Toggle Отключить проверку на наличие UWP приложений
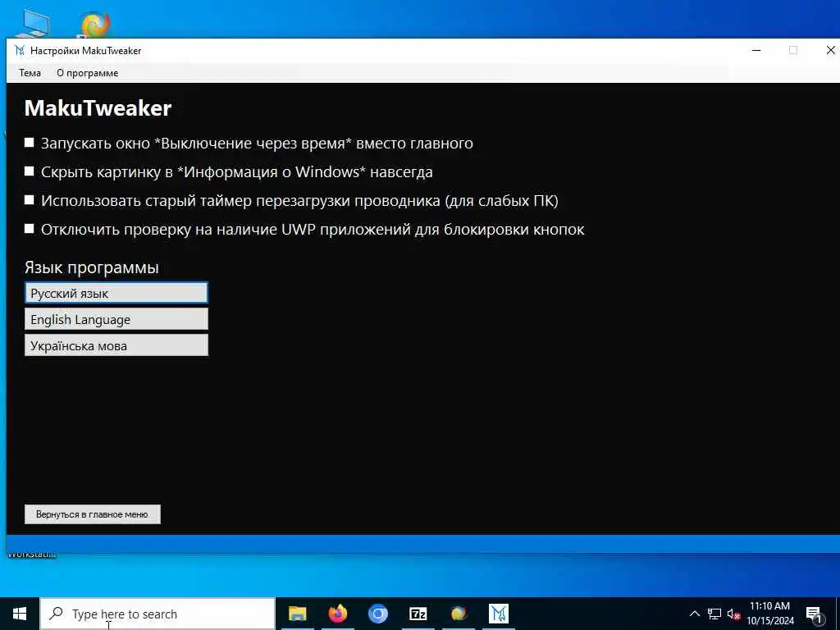Viewport: 840px width, 630px height. (x=30, y=229)
